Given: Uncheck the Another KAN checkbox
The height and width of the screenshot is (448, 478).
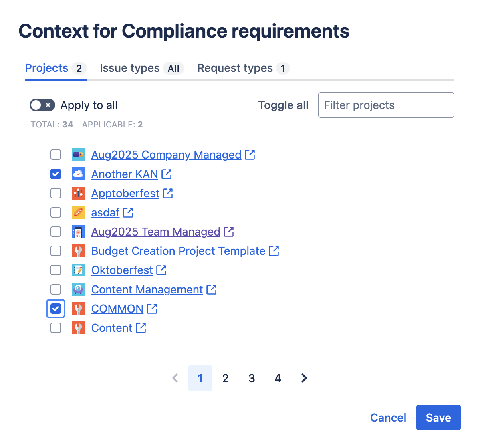Looking at the screenshot, I should [x=56, y=174].
